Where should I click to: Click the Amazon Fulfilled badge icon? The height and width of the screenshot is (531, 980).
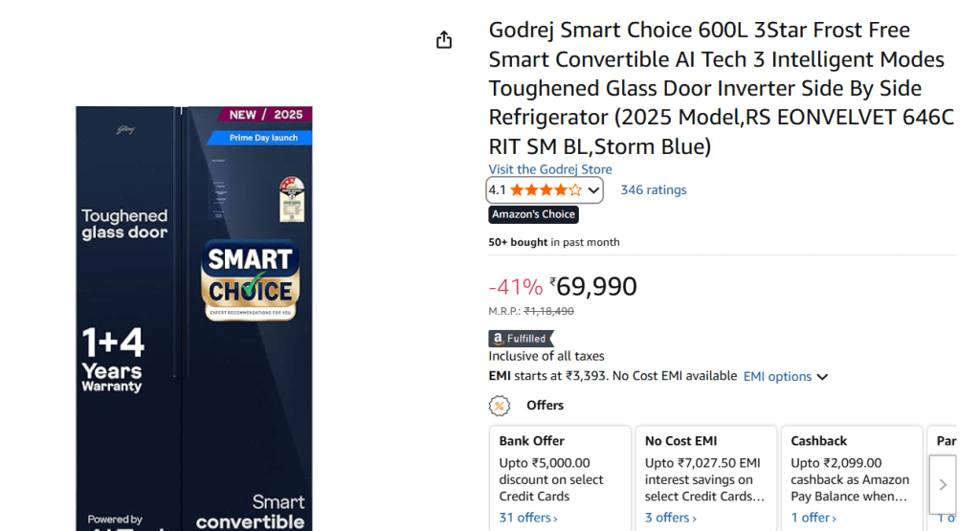tap(521, 339)
